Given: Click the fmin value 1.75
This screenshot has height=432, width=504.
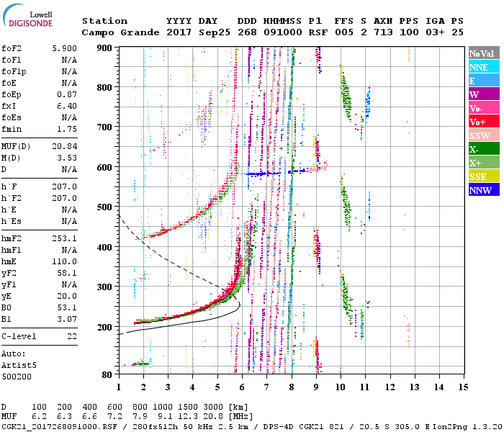Looking at the screenshot, I should 67,129.
